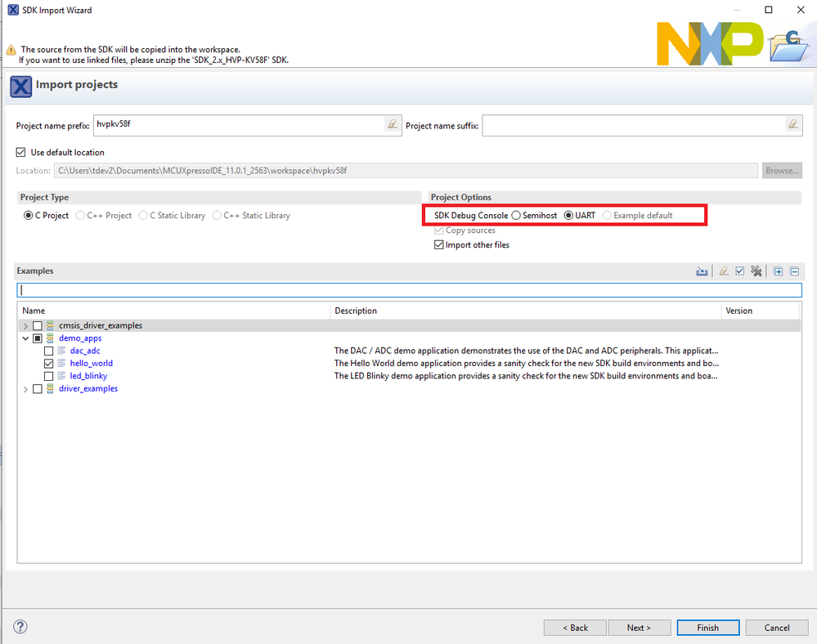The image size is (817, 644).
Task: Toggle the demo_apps group checkbox
Action: tap(38, 338)
